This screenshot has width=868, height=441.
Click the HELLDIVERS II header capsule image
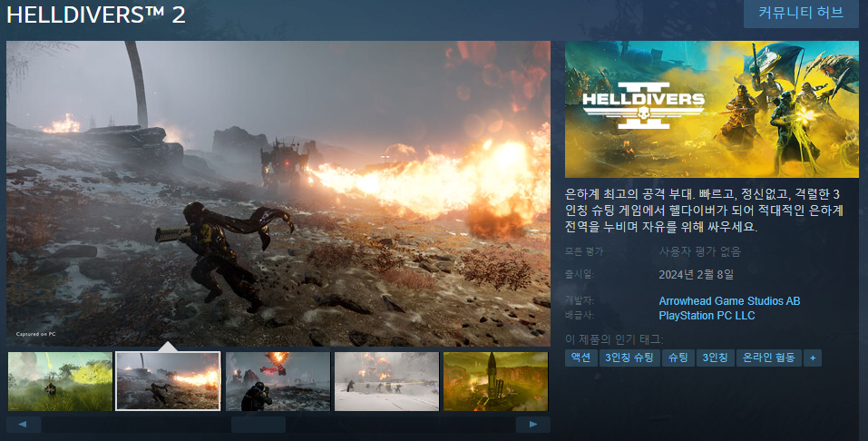712,109
